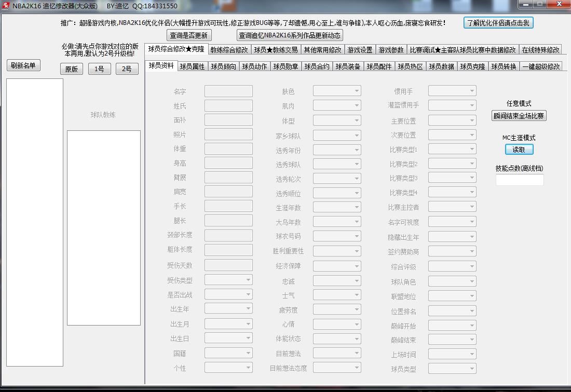Open 球员动作 sub-tab
Screen dimensions: 571x392
coord(254,66)
